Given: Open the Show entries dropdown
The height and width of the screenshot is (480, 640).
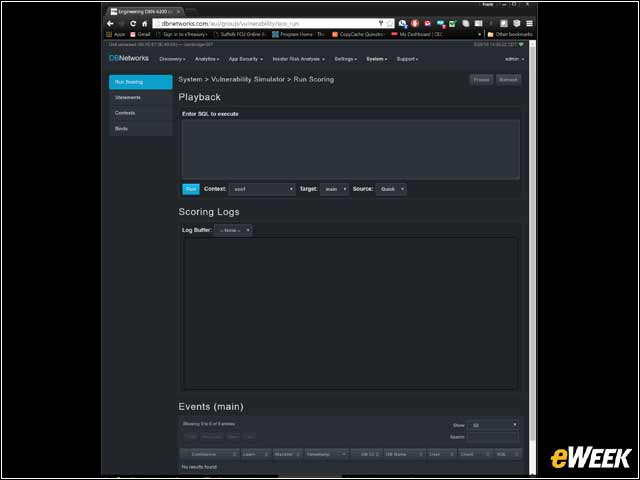Looking at the screenshot, I should point(493,425).
